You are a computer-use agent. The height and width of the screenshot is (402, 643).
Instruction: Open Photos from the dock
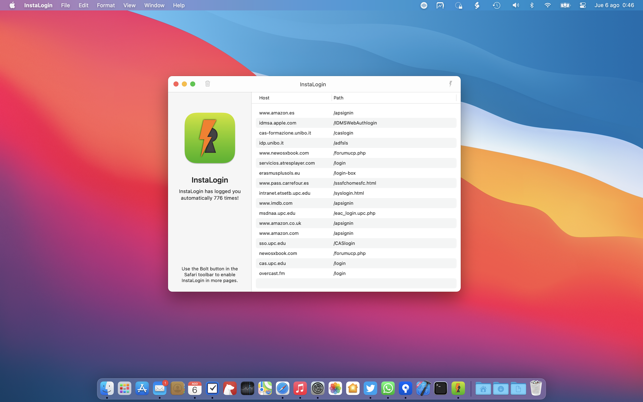tap(335, 388)
